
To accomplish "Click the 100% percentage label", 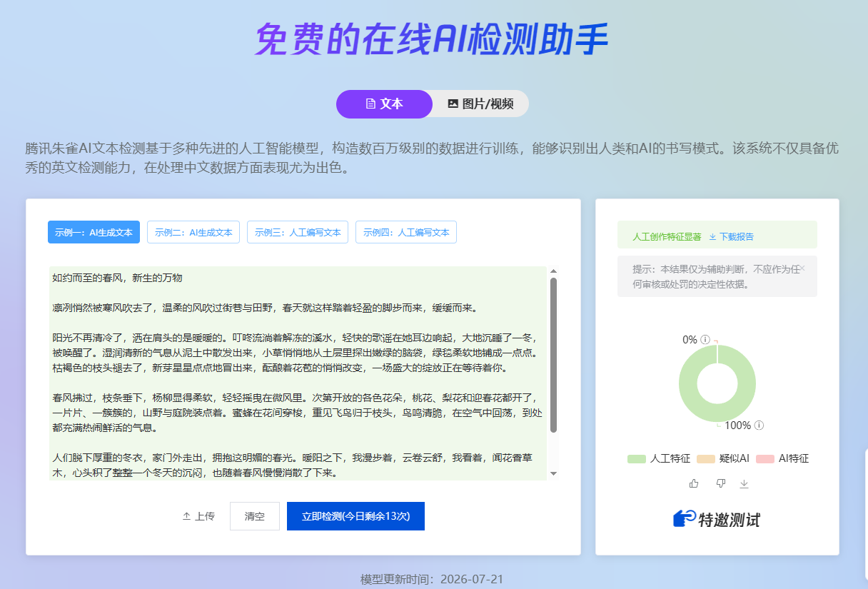I will [737, 426].
